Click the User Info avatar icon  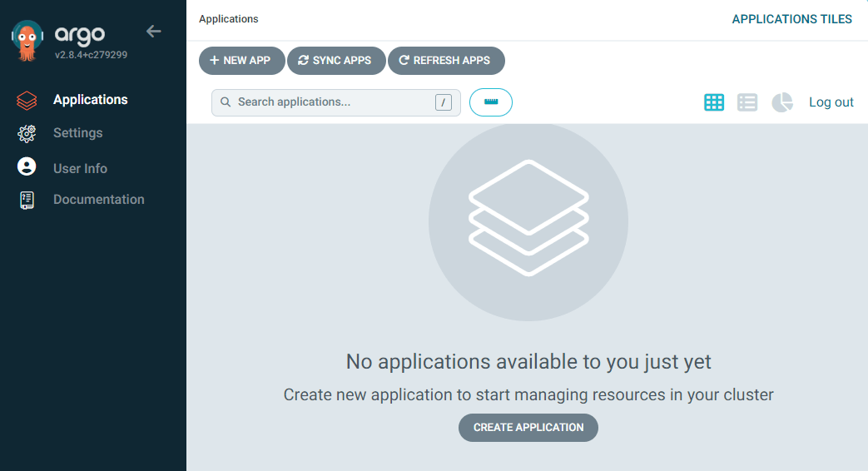(x=27, y=166)
